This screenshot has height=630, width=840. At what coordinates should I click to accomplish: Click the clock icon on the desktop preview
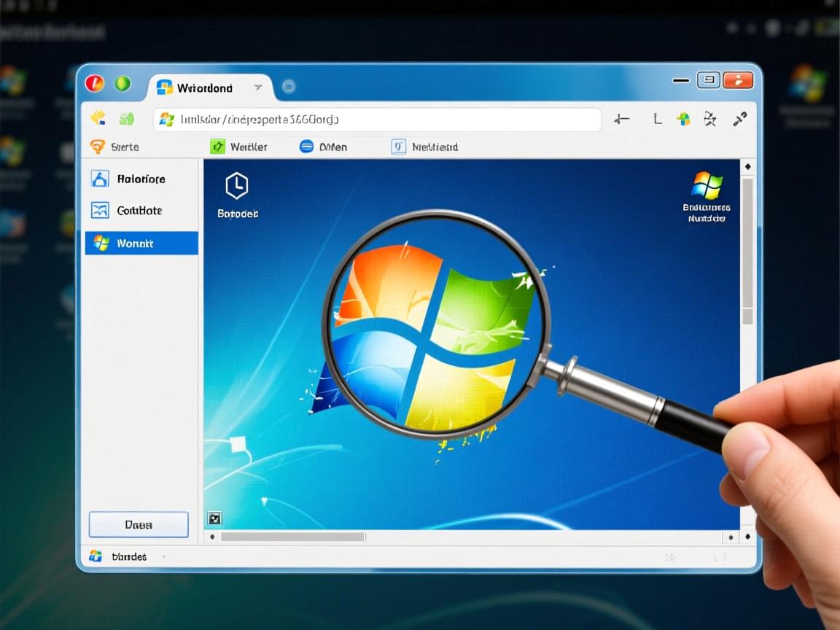[x=236, y=186]
